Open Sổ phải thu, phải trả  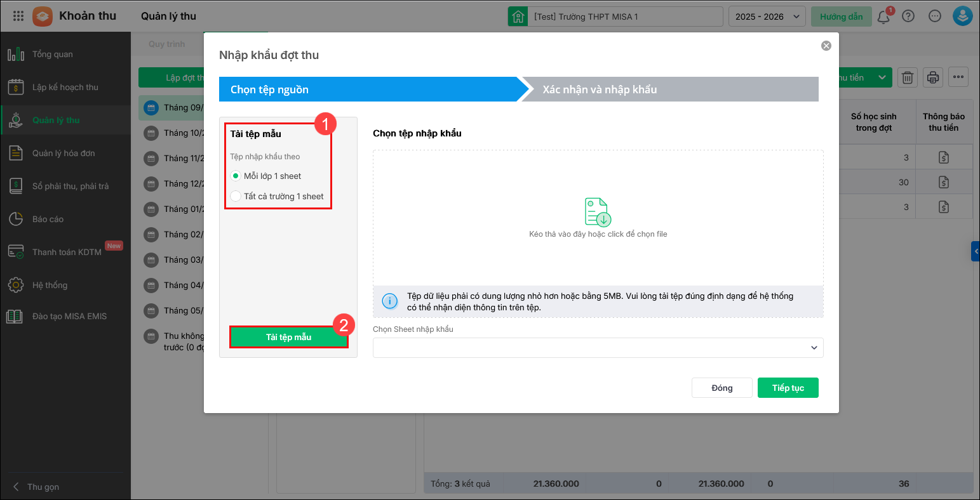click(x=65, y=186)
